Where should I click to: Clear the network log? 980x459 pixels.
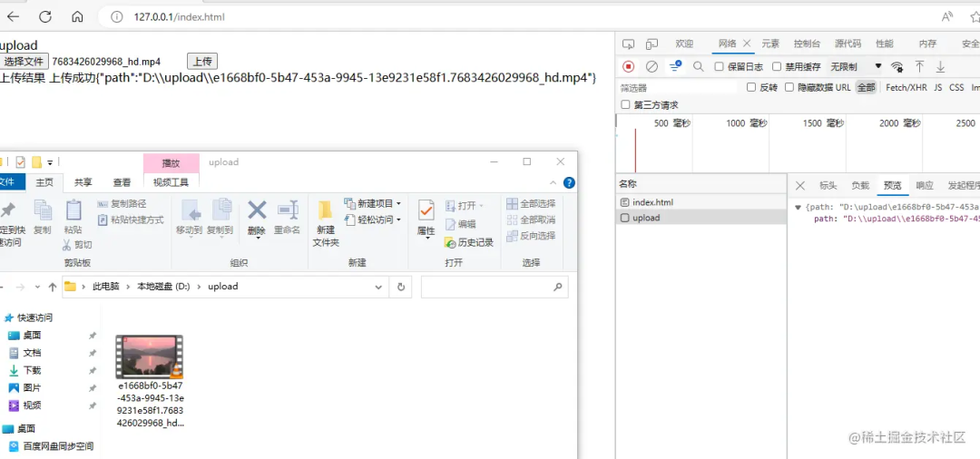pyautogui.click(x=652, y=66)
